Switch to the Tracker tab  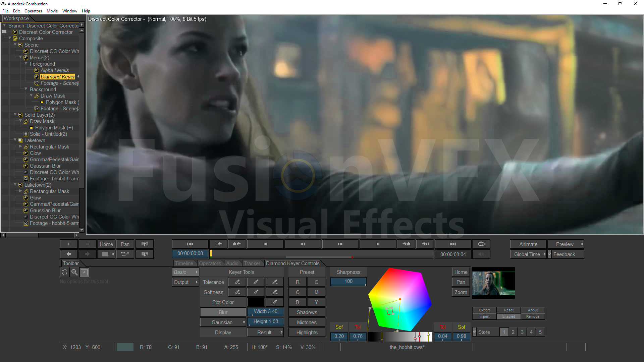pyautogui.click(x=252, y=263)
